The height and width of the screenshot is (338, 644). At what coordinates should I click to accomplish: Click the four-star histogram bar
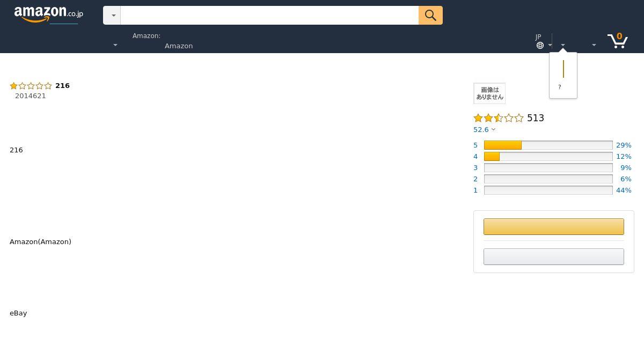point(548,157)
